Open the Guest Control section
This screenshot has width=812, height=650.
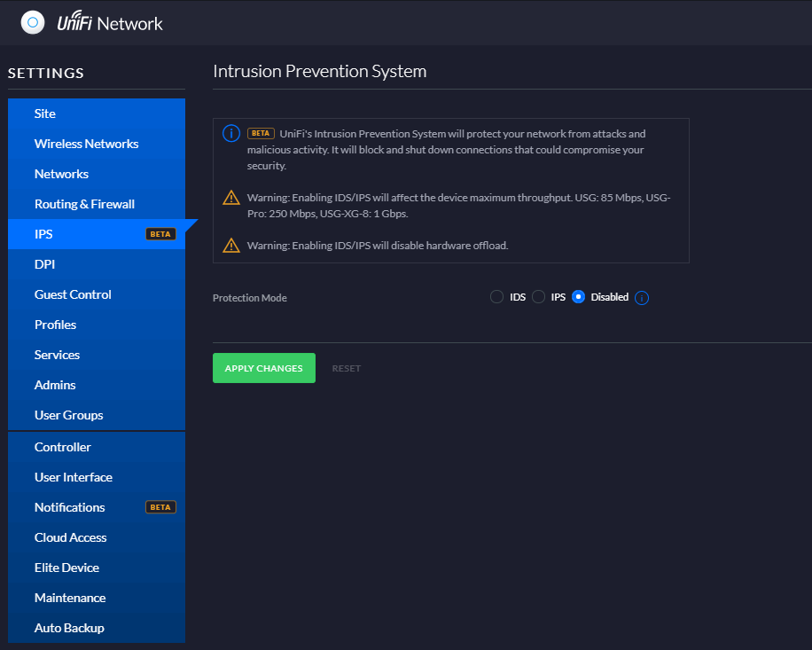tap(73, 294)
